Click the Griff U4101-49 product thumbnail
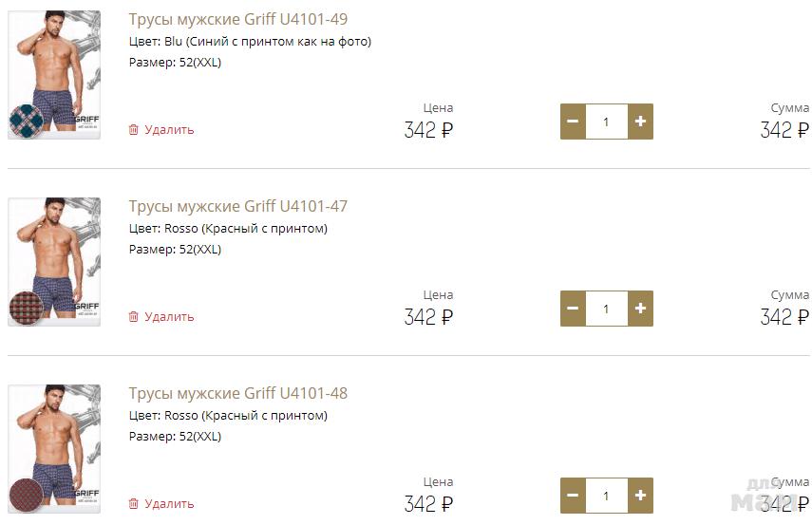This screenshot has width=812, height=525. point(54,75)
